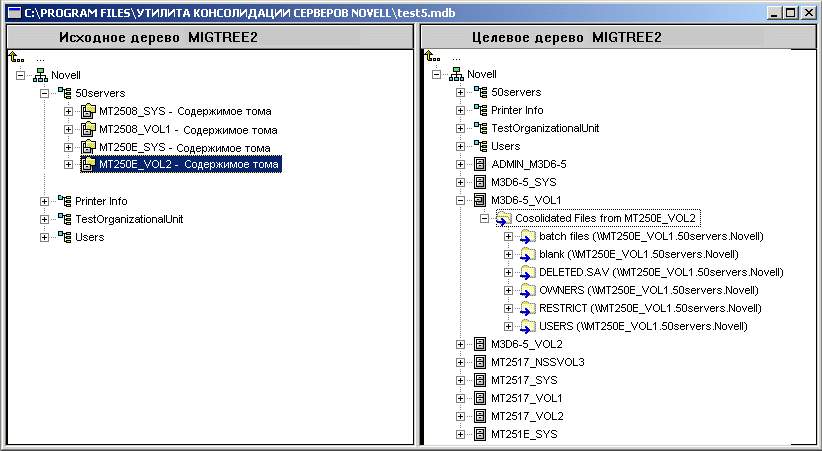Click the MT2508_VOL1 volume icon

[88, 129]
